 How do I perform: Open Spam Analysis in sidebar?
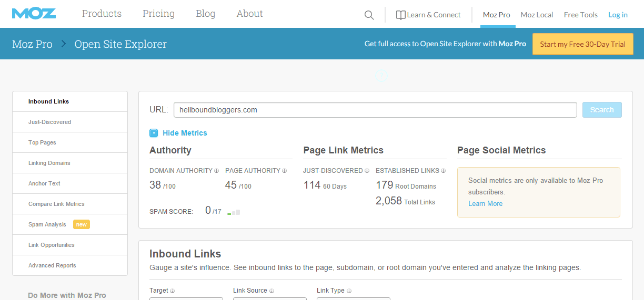pyautogui.click(x=70, y=224)
